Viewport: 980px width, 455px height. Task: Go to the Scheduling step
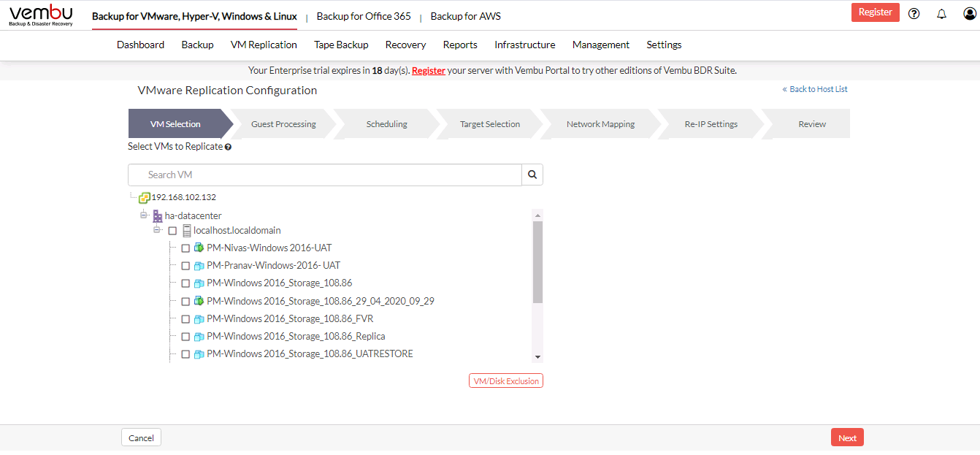click(387, 124)
